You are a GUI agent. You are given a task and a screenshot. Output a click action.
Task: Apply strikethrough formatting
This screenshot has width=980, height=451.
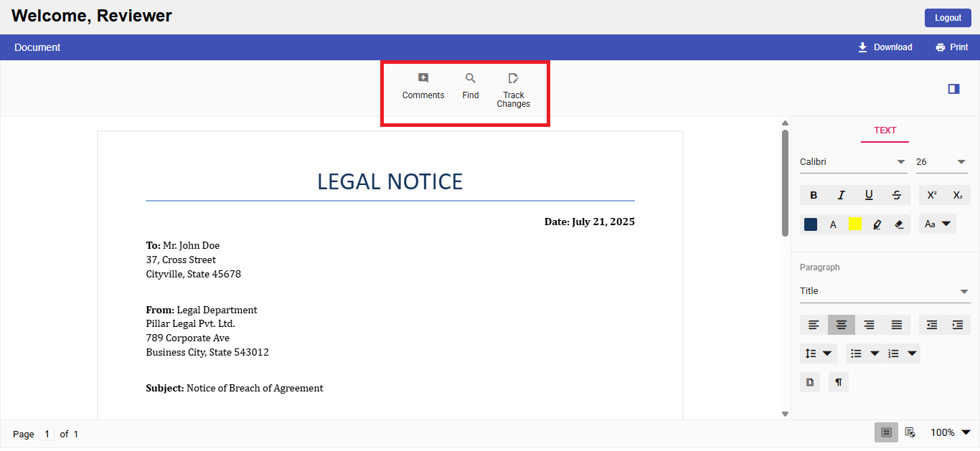896,194
